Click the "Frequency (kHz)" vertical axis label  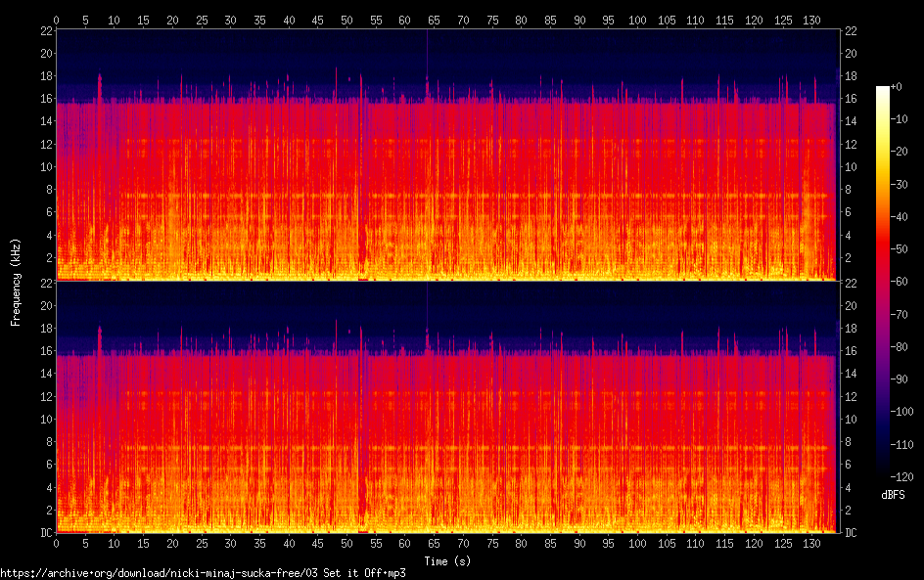(x=16, y=281)
